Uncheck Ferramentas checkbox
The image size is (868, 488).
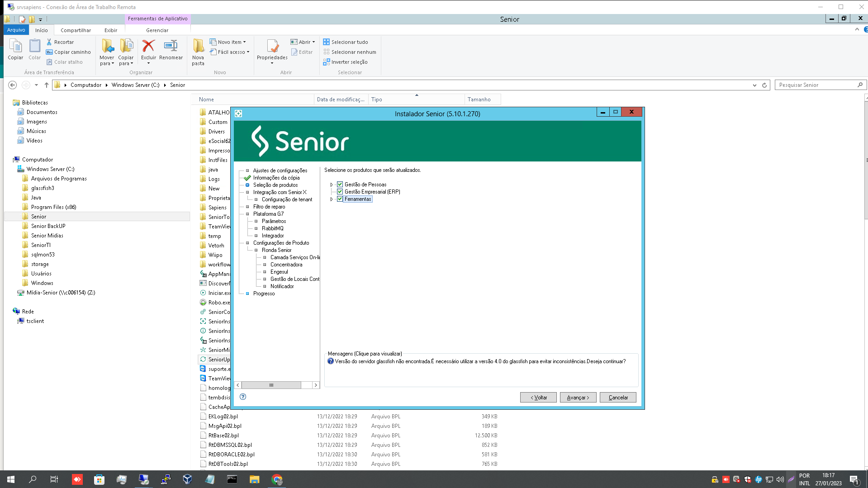(x=340, y=199)
